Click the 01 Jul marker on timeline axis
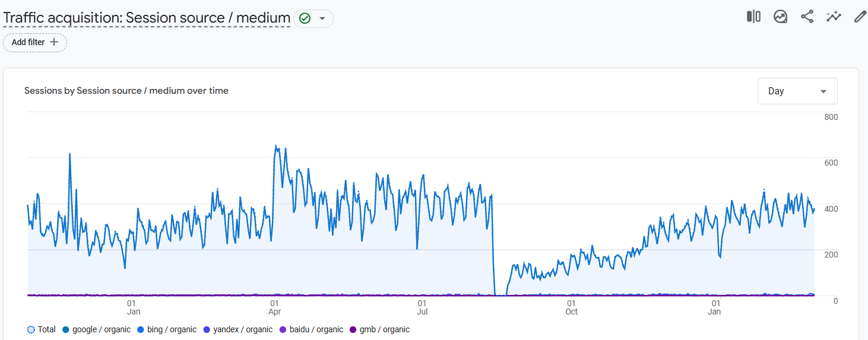Viewport: 868px width, 340px height. (x=422, y=307)
